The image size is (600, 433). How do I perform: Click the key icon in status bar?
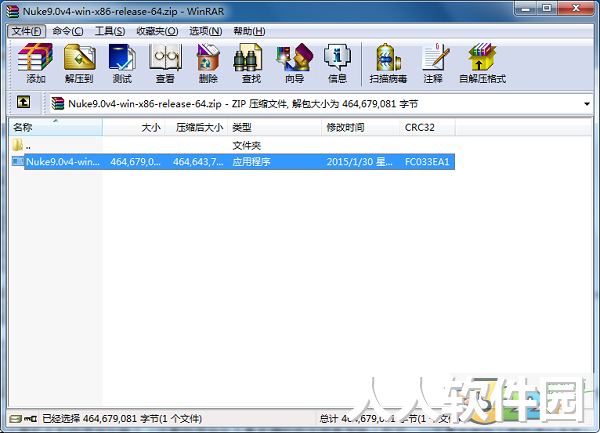31,418
